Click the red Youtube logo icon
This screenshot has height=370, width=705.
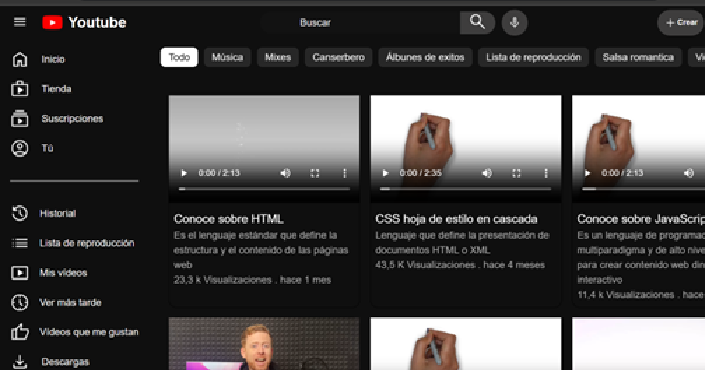point(52,22)
